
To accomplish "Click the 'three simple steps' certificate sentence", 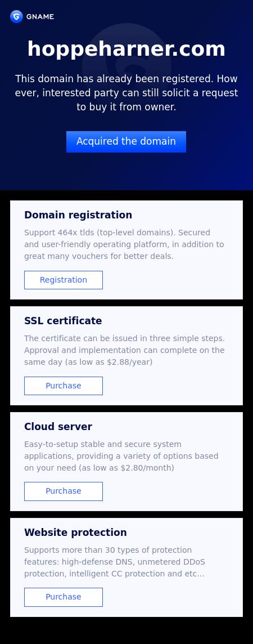I will point(124,338).
